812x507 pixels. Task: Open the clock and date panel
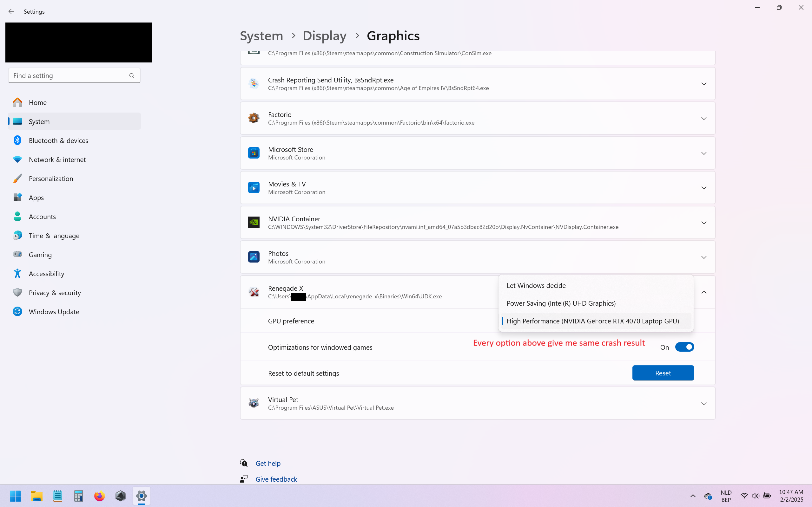click(x=791, y=496)
